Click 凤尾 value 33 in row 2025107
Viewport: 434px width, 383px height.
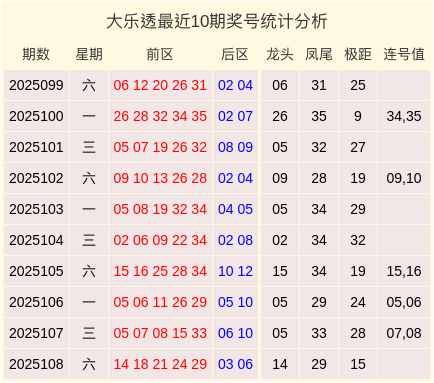click(319, 333)
